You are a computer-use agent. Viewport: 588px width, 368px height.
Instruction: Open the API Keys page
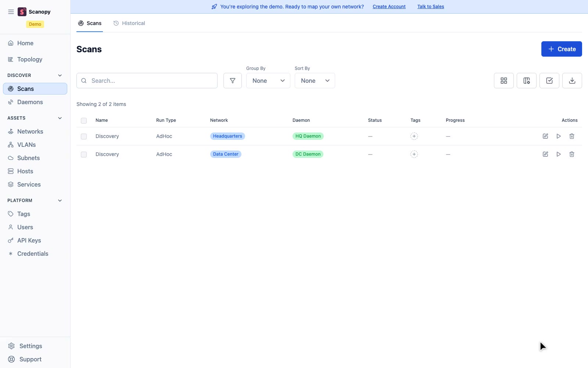click(35, 240)
